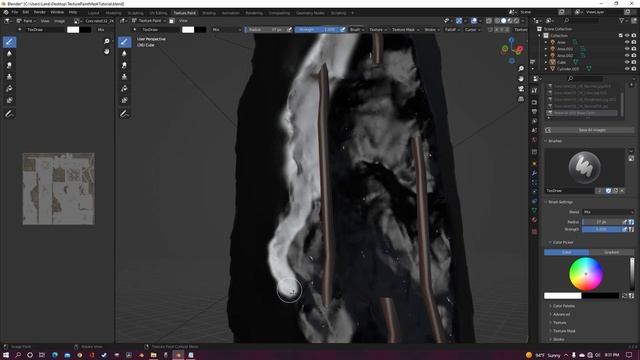Open the Material properties tab icon
Screen dimensions: 640x360
[534, 220]
